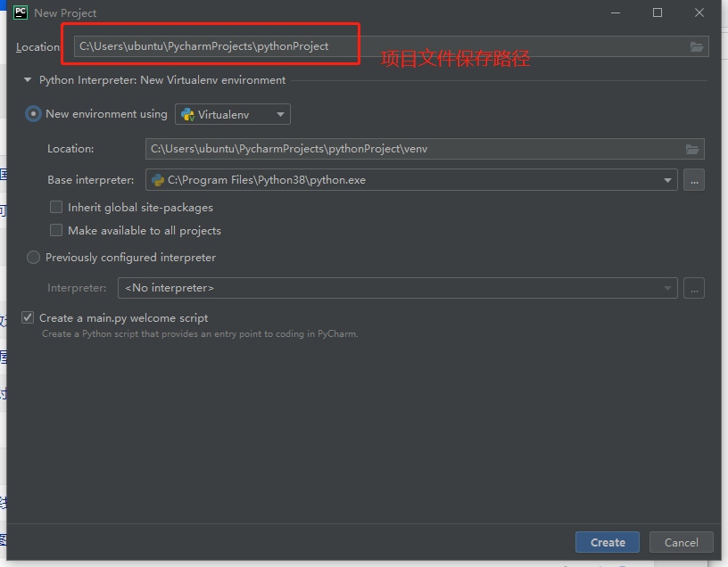The height and width of the screenshot is (567, 728).
Task: Click the PyCharm logo icon in title bar
Action: pyautogui.click(x=21, y=12)
